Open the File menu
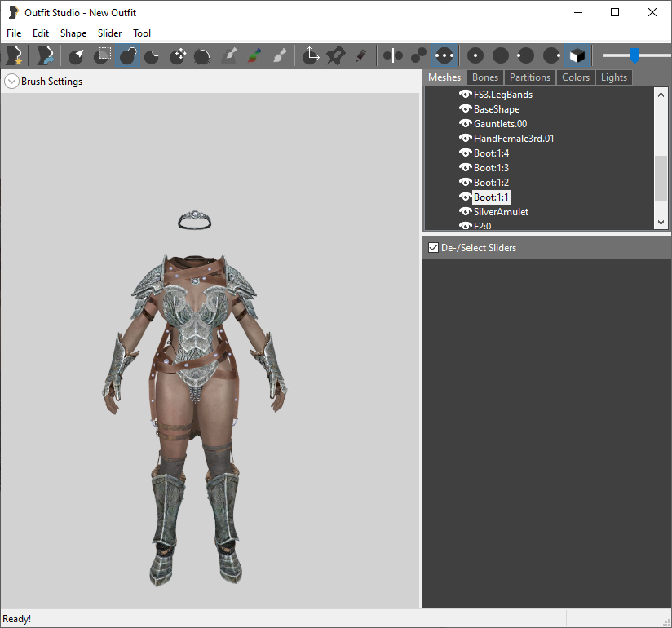Viewport: 672px width, 628px height. click(14, 33)
